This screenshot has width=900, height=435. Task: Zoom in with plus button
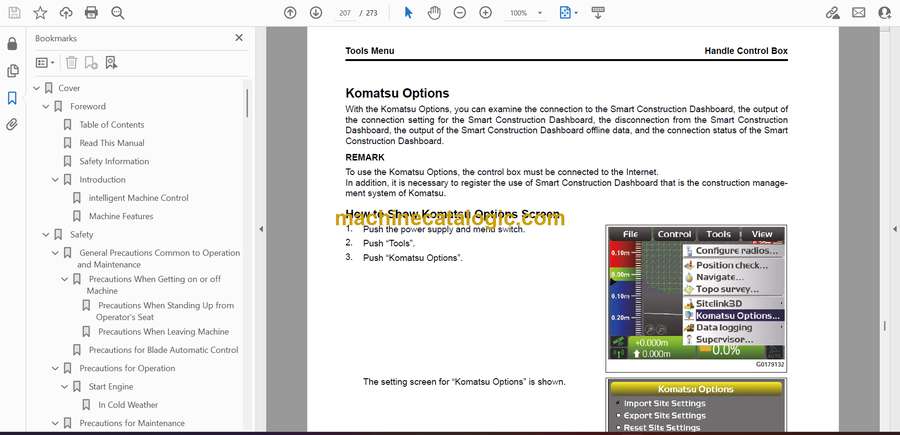coord(486,13)
